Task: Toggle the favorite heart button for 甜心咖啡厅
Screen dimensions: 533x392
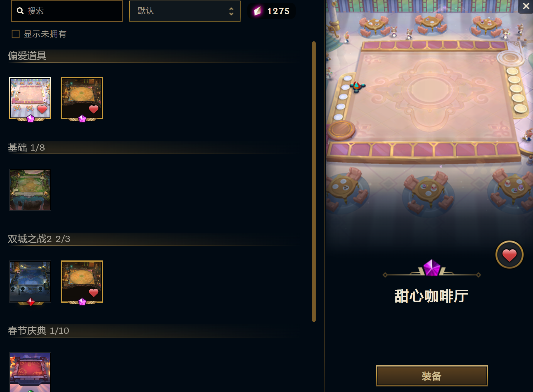Action: 509,255
